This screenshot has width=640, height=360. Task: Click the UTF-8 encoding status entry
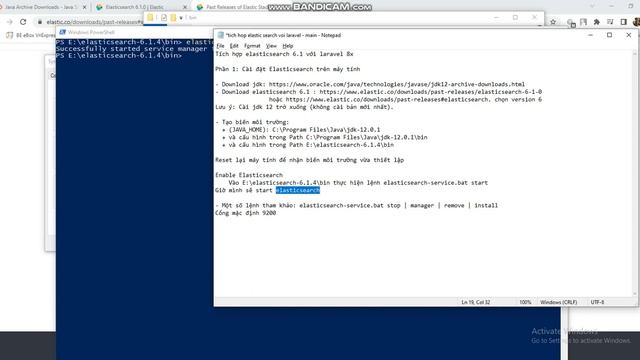597,302
